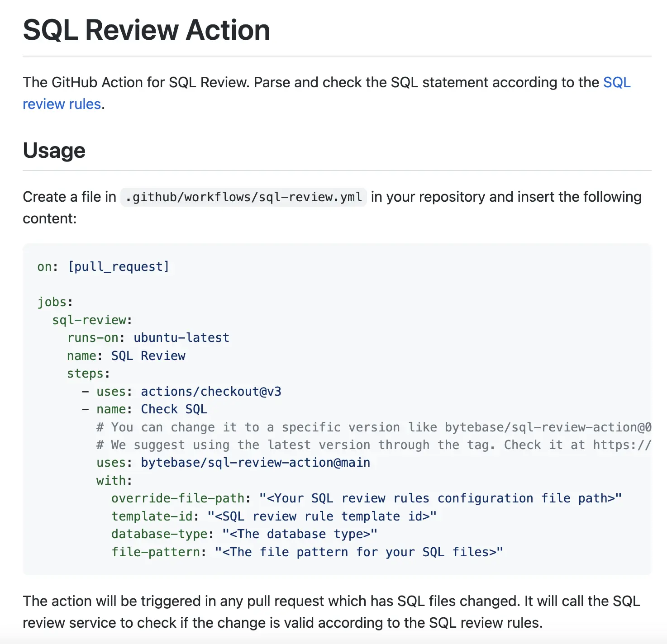The height and width of the screenshot is (644, 667).
Task: Click the "Usage" section heading
Action: [54, 150]
